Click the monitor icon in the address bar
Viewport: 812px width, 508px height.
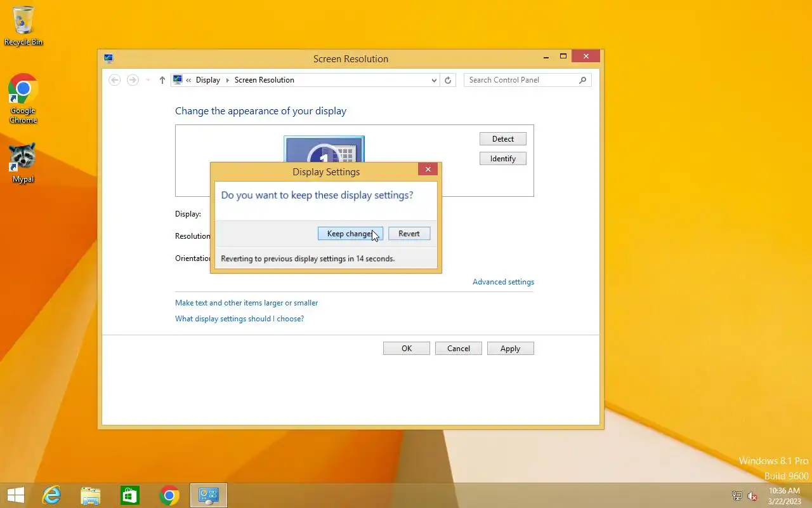point(178,80)
